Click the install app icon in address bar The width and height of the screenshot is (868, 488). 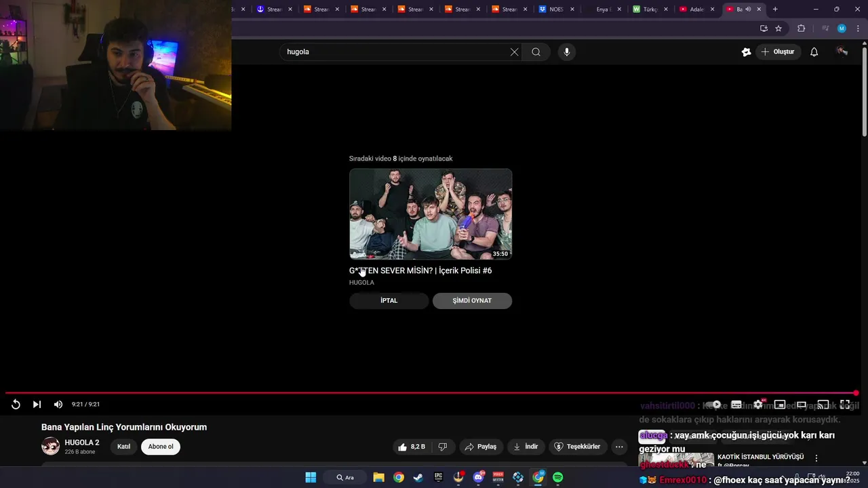(x=764, y=28)
